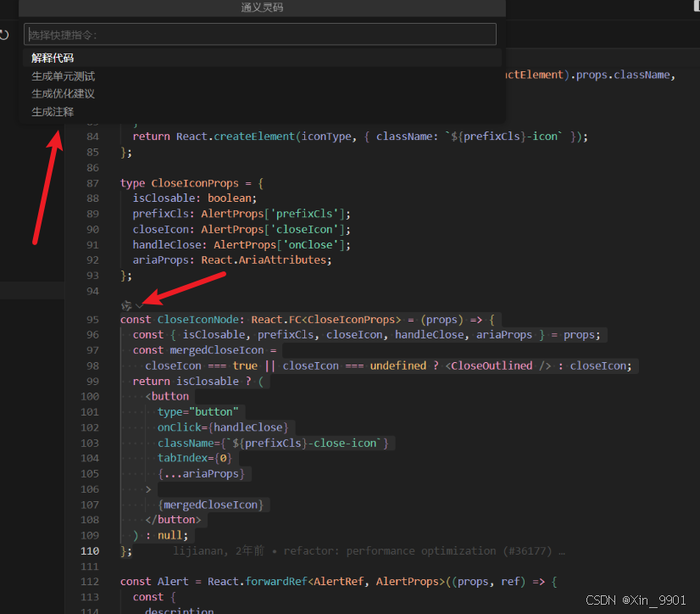The width and height of the screenshot is (700, 614).
Task: Click '{...ariaProps}' spread on line 105
Action: [x=201, y=474]
